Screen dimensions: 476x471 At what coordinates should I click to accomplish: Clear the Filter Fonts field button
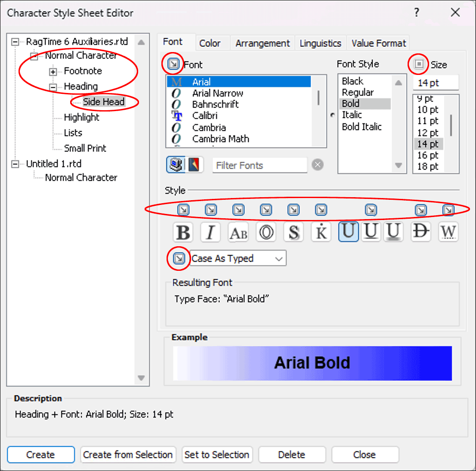[318, 165]
